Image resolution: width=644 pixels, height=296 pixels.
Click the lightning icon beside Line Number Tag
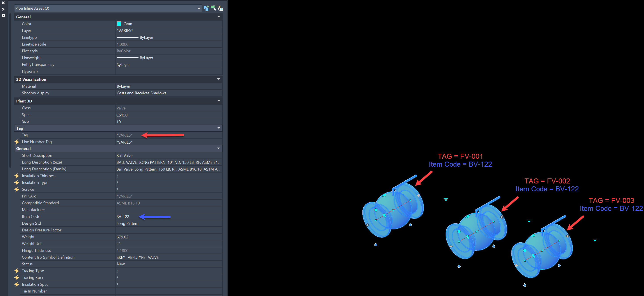click(x=16, y=142)
